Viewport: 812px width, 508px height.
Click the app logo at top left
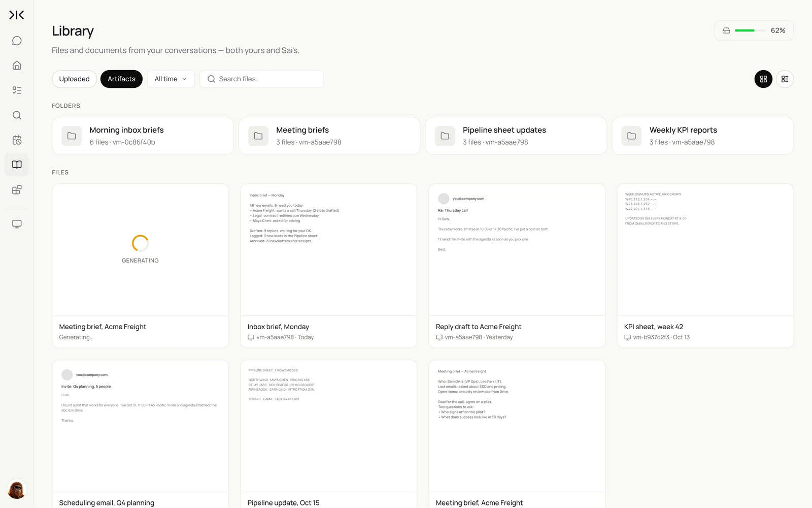[x=17, y=15]
